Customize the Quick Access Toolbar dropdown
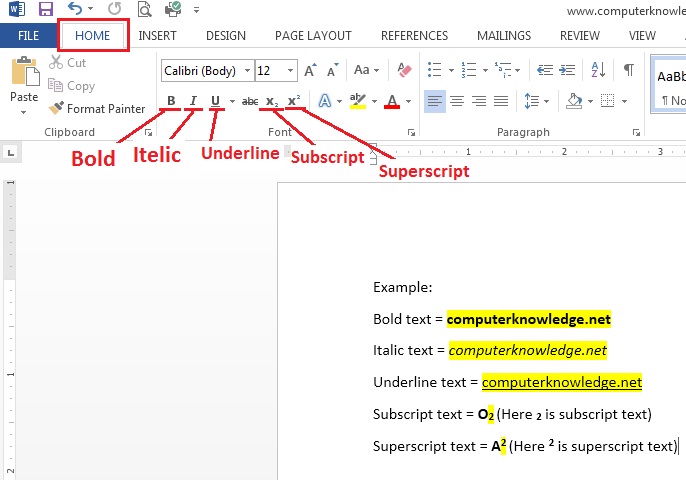 click(x=196, y=10)
